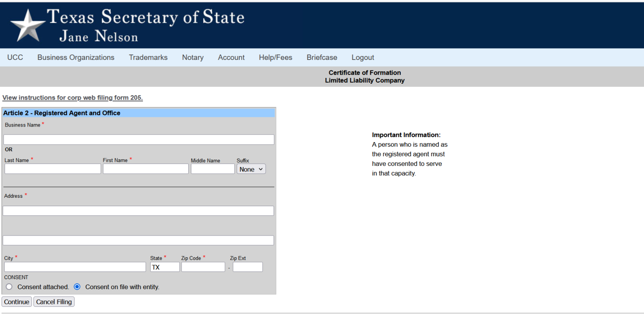
Task: Open the Suffix dropdown
Action: click(x=251, y=169)
